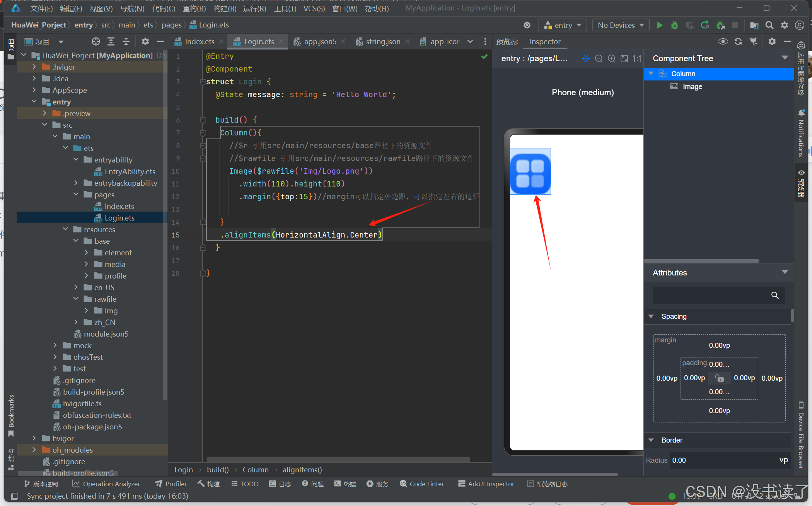
Task: Click the green Run button
Action: click(x=660, y=25)
